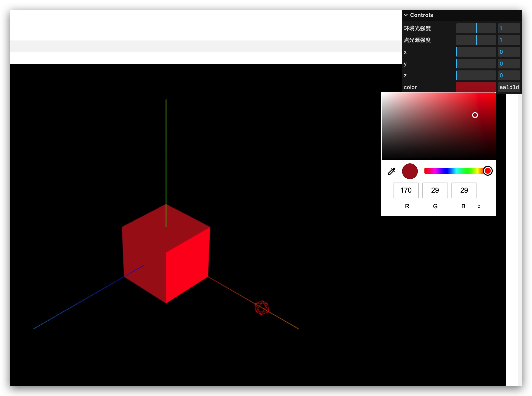The height and width of the screenshot is (396, 532).
Task: Click the R channel label
Action: [407, 206]
